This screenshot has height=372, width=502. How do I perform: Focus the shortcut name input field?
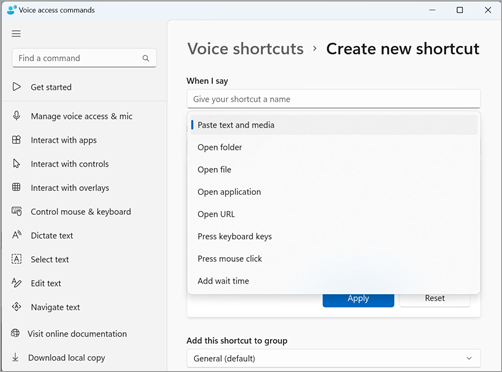[333, 99]
